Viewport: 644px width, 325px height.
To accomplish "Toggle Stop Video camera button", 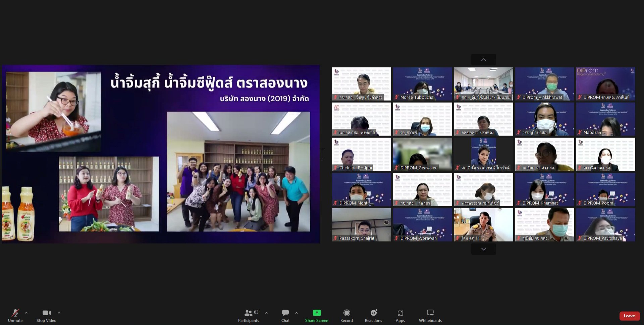I will point(46,316).
